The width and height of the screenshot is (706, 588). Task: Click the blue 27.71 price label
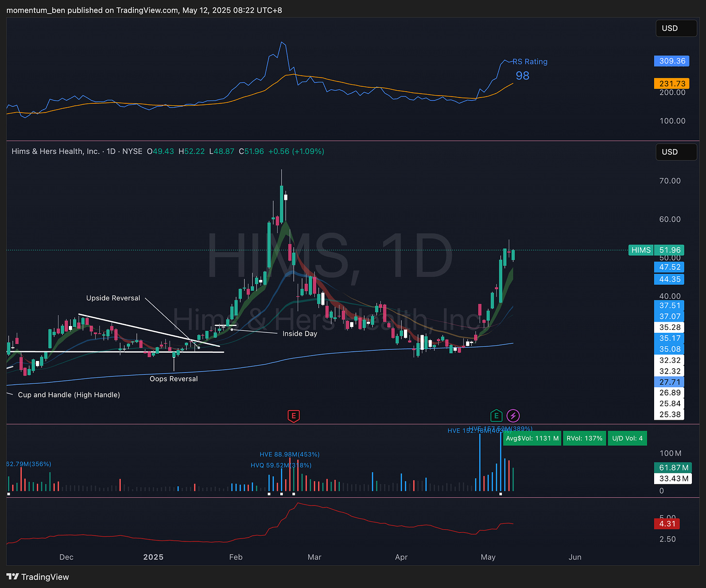coord(669,382)
